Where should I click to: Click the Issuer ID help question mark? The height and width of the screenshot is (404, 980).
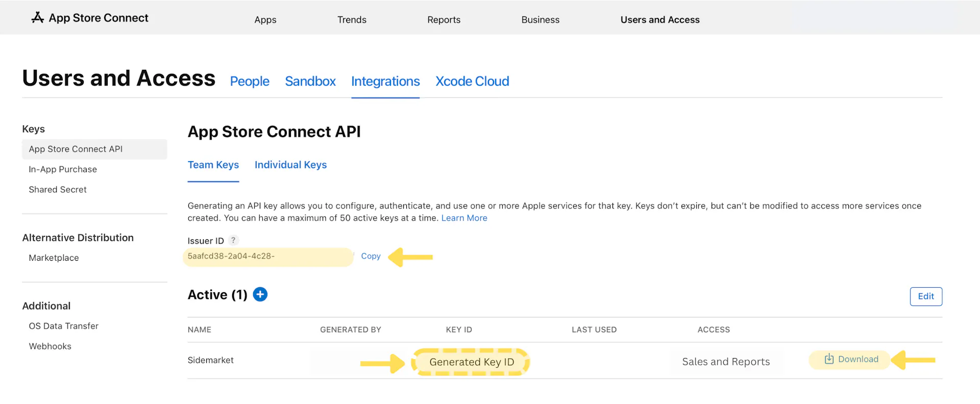tap(233, 240)
